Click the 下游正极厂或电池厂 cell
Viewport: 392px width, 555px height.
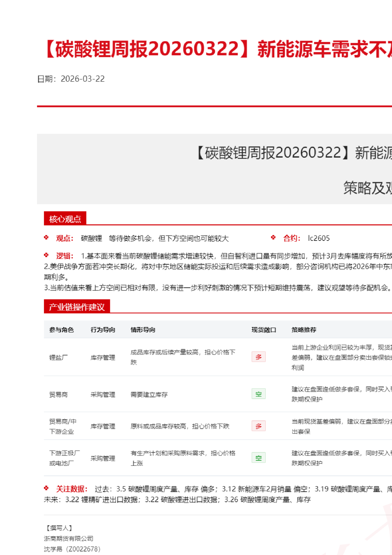pos(64,458)
